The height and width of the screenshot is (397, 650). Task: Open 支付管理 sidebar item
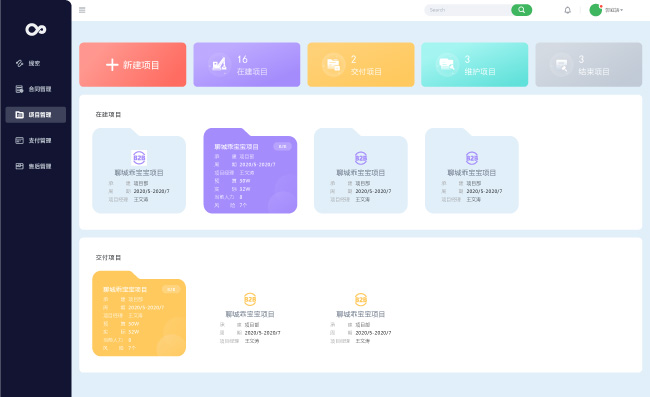click(36, 140)
